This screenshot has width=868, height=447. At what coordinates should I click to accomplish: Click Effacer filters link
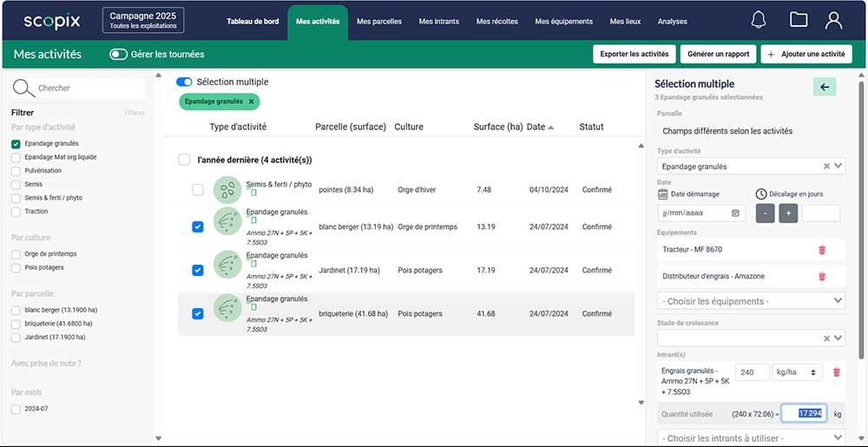click(x=135, y=113)
